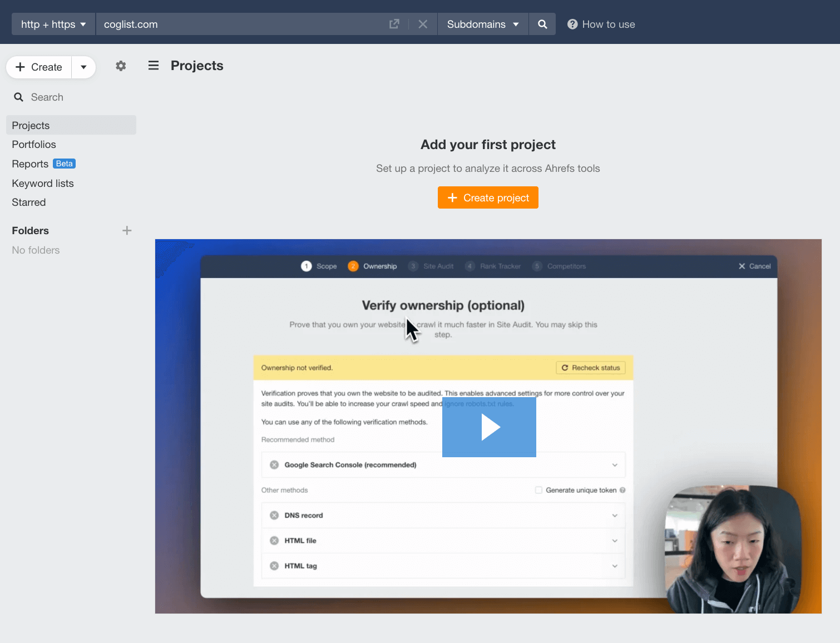840x643 pixels.
Task: Click the orange Create project button
Action: (x=488, y=197)
